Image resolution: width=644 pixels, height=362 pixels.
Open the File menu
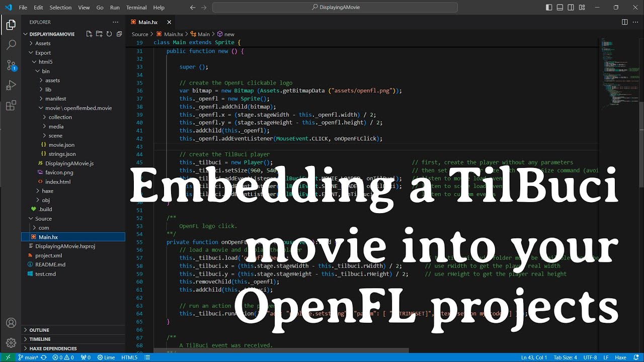[23, 8]
